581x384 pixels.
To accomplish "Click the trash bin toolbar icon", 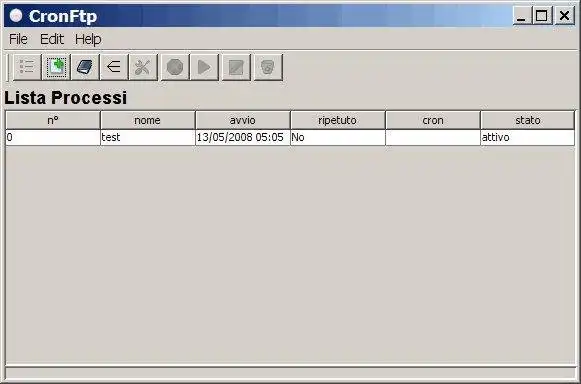I will click(268, 67).
